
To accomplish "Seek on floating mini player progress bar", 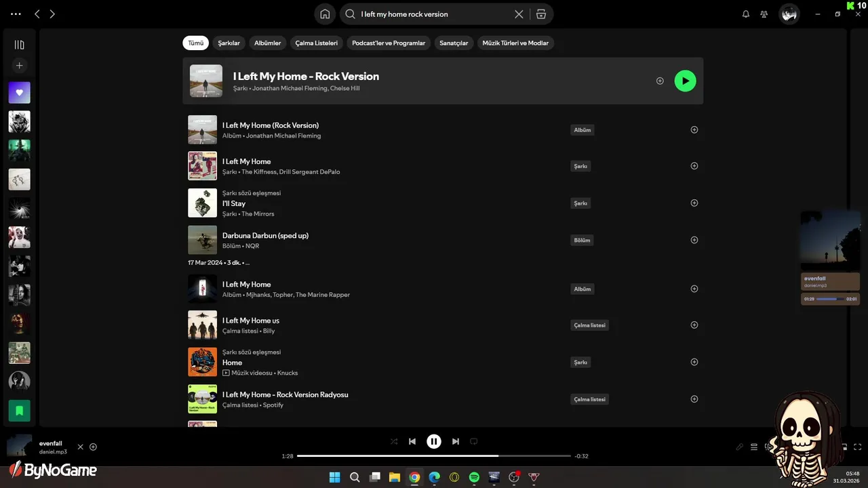I will [831, 299].
